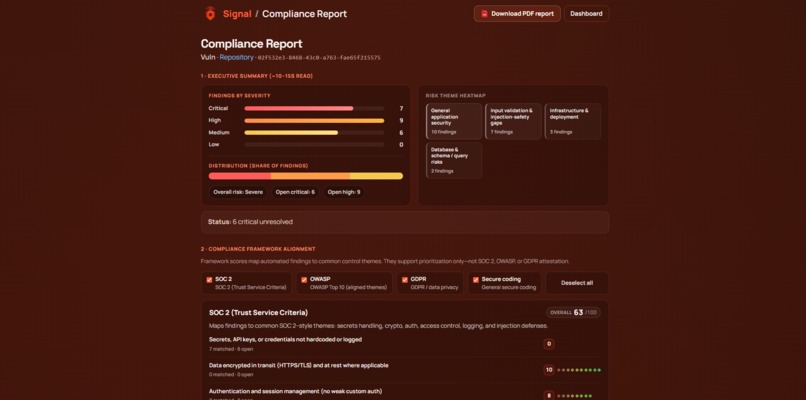This screenshot has height=400, width=806.
Task: Click the Secrets, API keys, or credentials row title
Action: click(285, 339)
